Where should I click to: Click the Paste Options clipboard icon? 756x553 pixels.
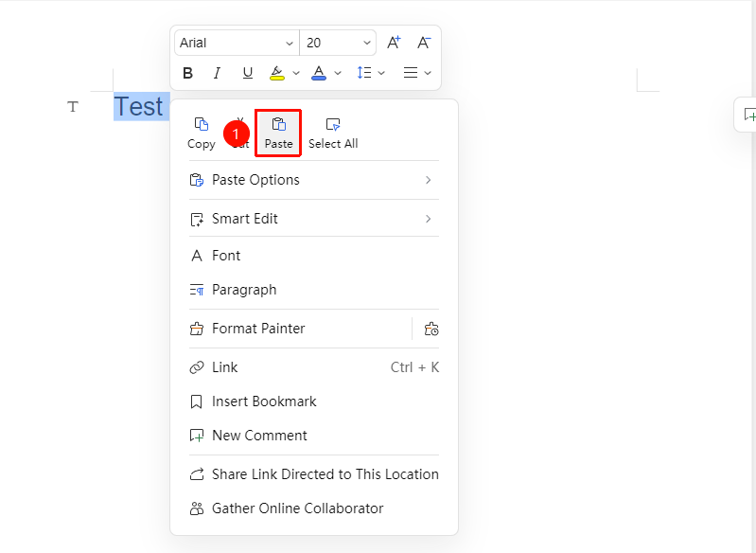tap(196, 180)
